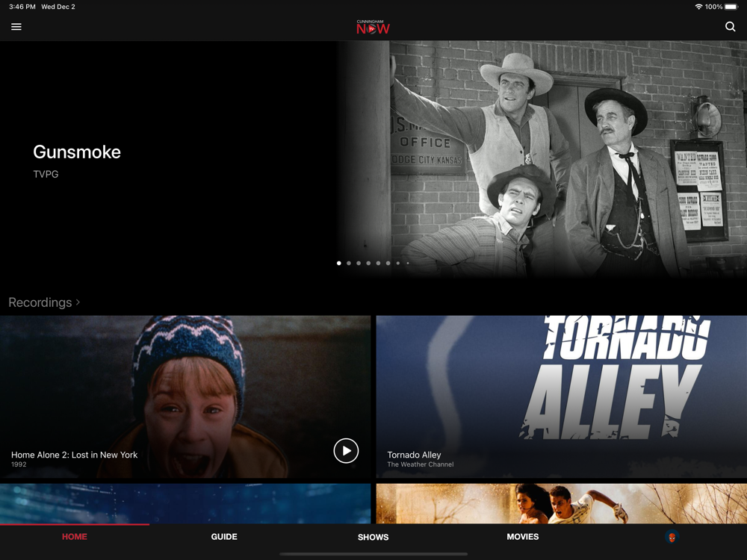Viewport: 747px width, 560px height.
Task: Open the blue recording thumbnail at bottom
Action: (x=185, y=504)
